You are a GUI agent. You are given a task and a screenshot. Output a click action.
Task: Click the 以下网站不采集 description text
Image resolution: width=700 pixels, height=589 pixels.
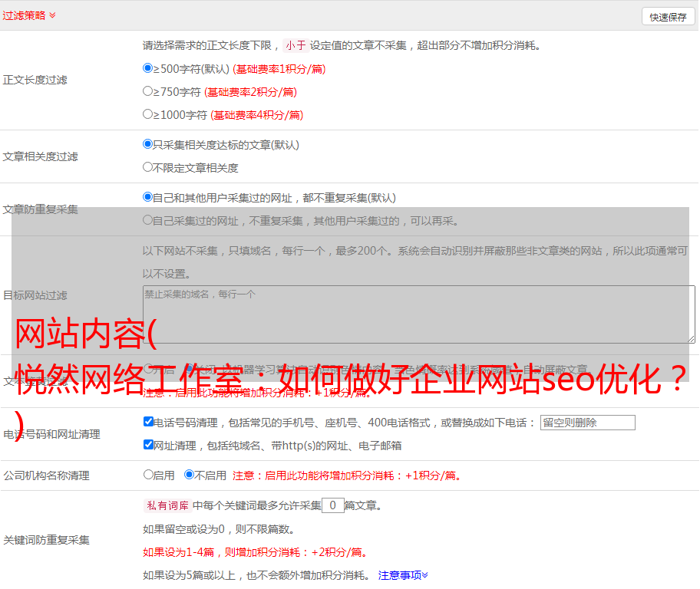tap(415, 262)
